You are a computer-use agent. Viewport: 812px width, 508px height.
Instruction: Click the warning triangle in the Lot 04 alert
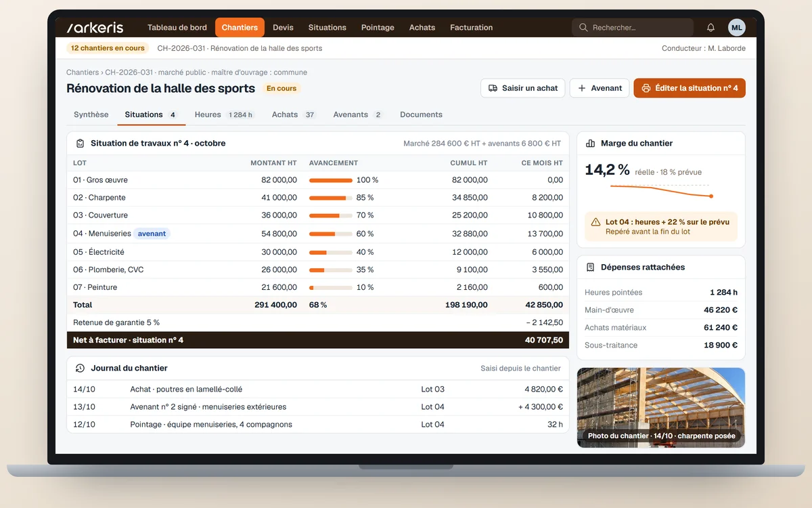(595, 222)
